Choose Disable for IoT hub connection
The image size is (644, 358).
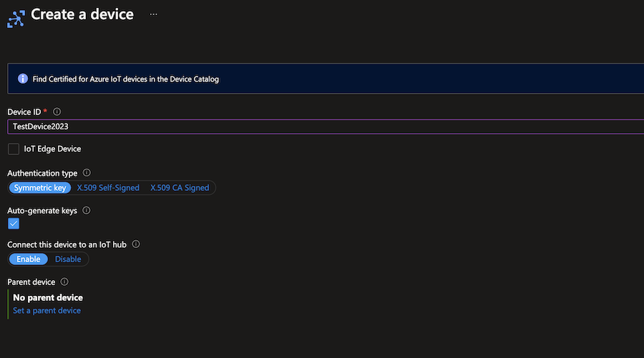click(x=68, y=259)
